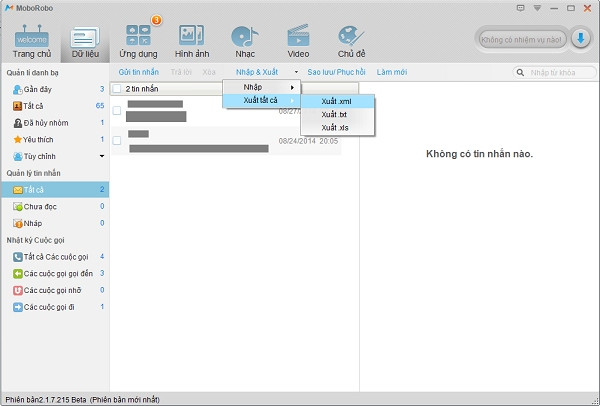
Task: Click the Nhập & Xuất toolbar link
Action: pos(257,72)
